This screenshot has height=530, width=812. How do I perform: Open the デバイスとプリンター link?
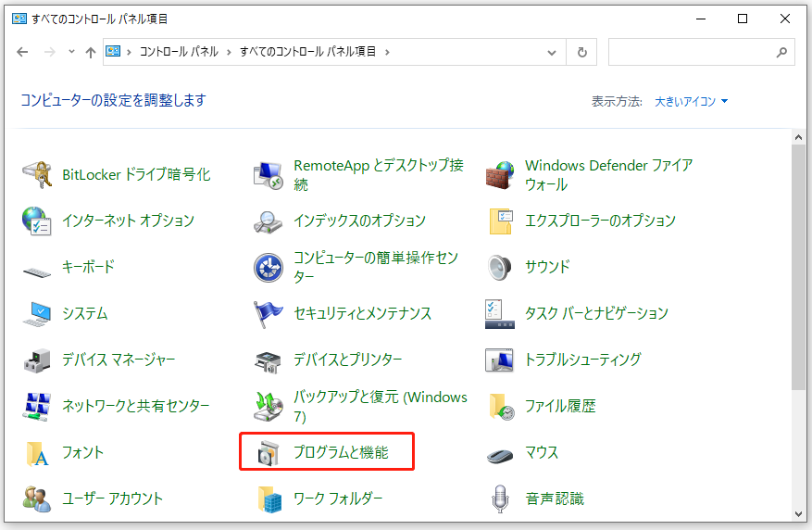click(347, 360)
